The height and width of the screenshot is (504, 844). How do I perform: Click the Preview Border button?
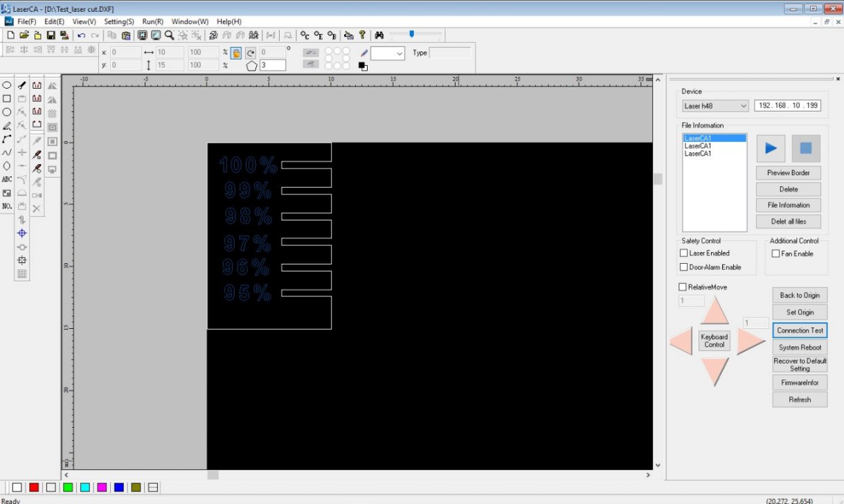click(789, 172)
